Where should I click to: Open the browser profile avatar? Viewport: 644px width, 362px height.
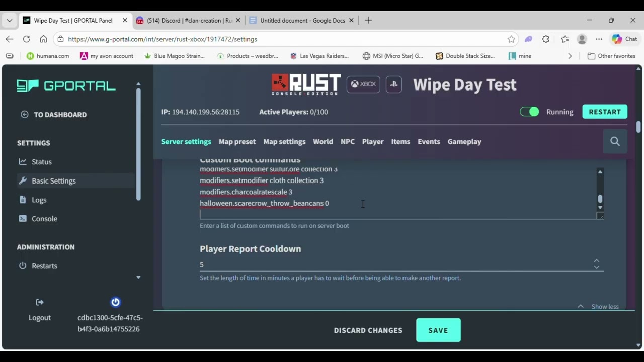(x=582, y=39)
